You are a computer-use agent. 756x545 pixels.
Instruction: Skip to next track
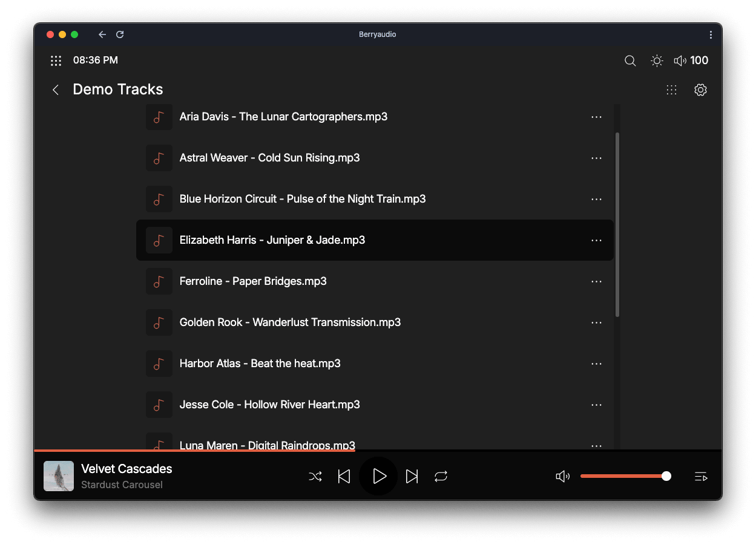(412, 477)
